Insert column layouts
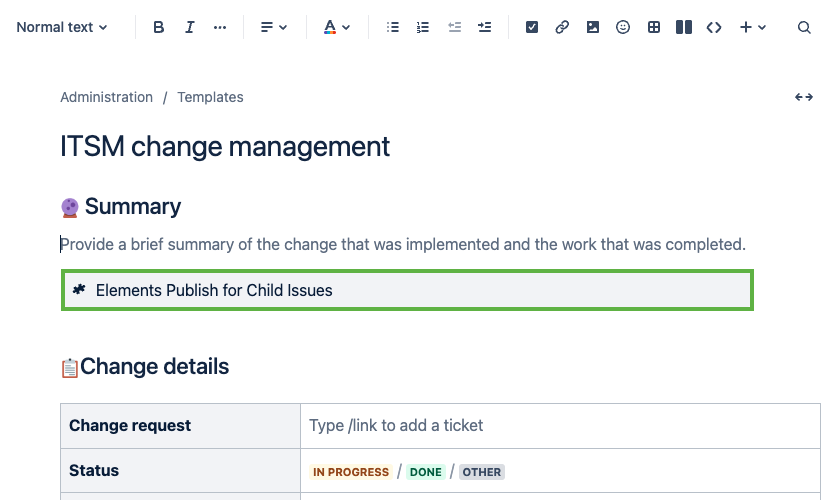 (684, 27)
